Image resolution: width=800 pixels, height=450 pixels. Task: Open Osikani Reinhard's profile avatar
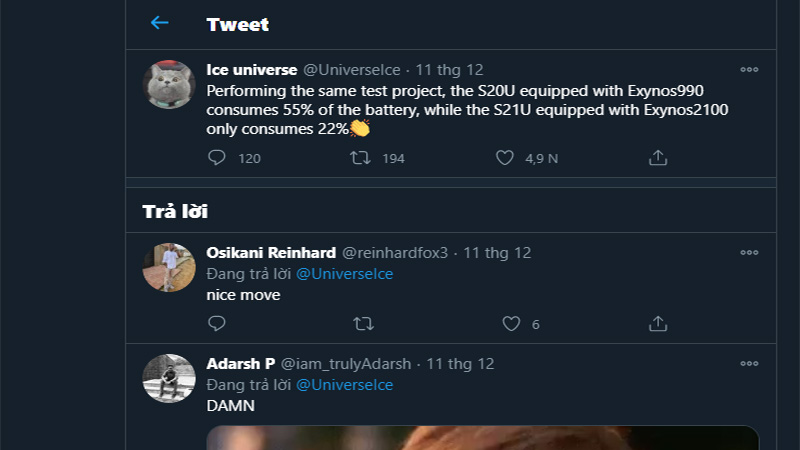169,267
